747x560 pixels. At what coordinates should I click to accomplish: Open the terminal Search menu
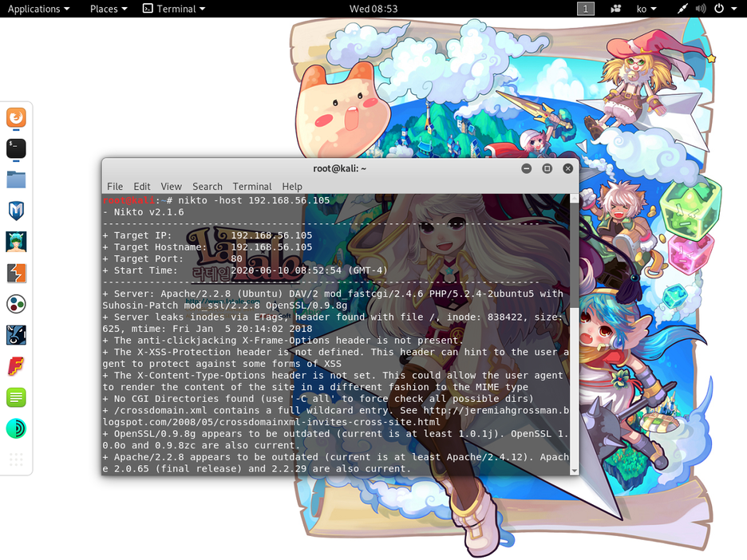pos(207,186)
